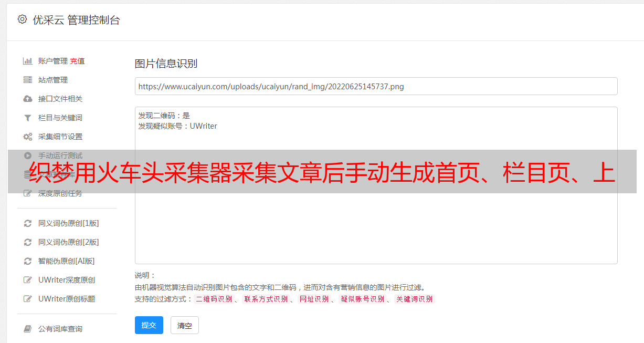
Task: Open 智能伪原创[AI版]
Action: [67, 261]
